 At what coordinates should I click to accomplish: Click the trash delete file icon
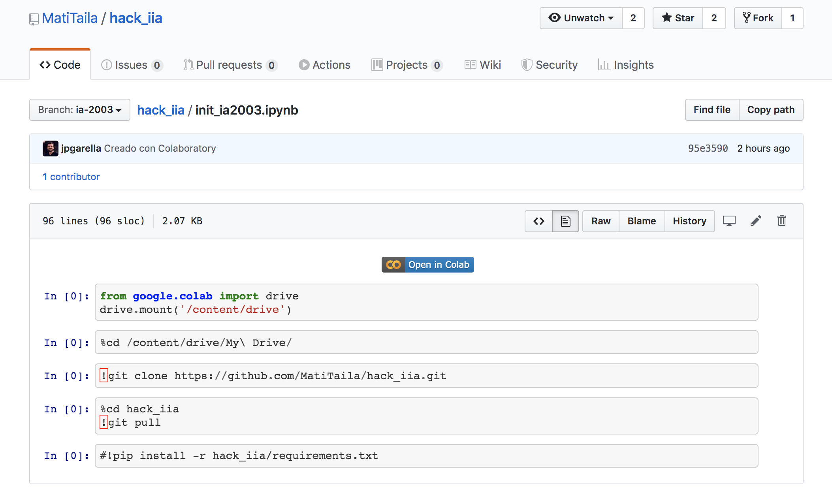tap(781, 221)
